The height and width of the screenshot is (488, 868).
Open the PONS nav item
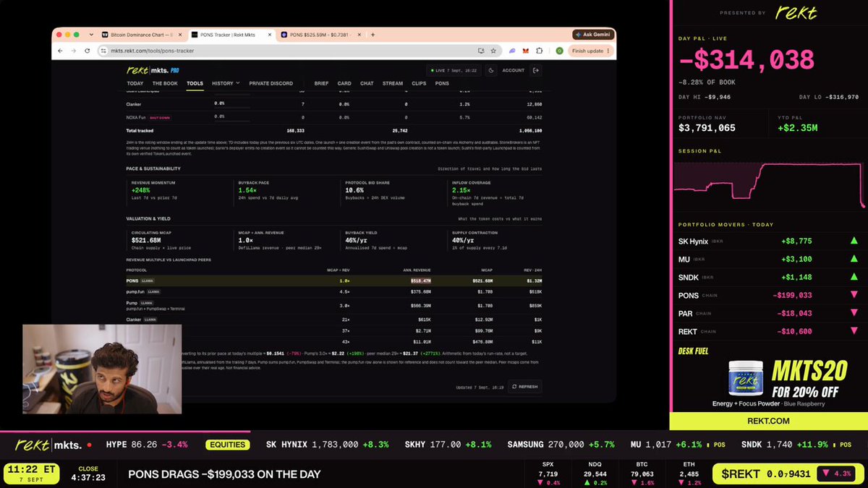(x=442, y=83)
